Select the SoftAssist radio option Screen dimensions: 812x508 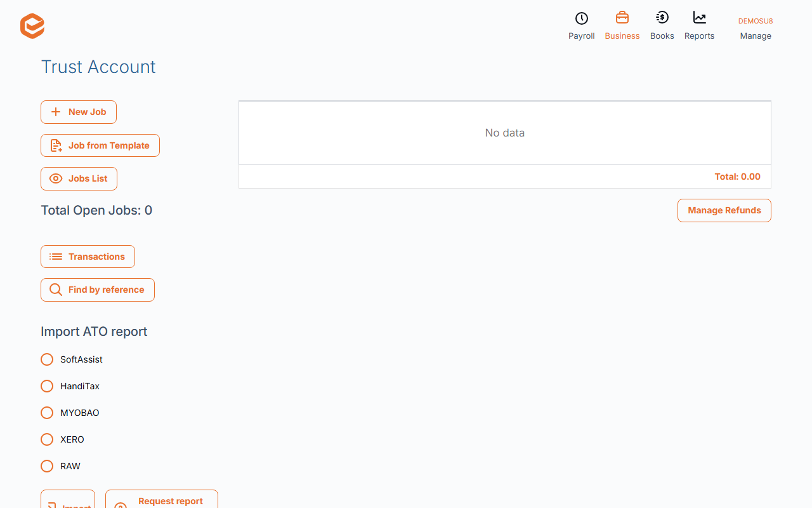(47, 359)
